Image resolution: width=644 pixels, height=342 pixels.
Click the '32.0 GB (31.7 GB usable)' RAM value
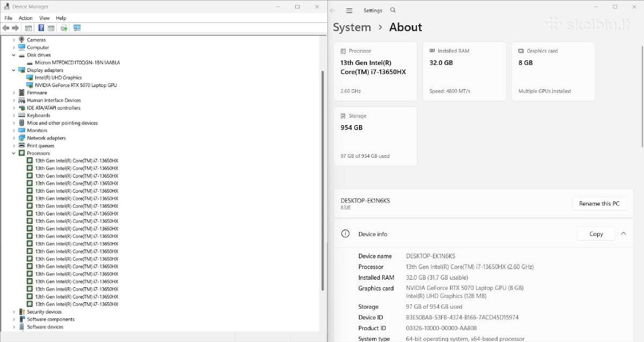point(437,278)
